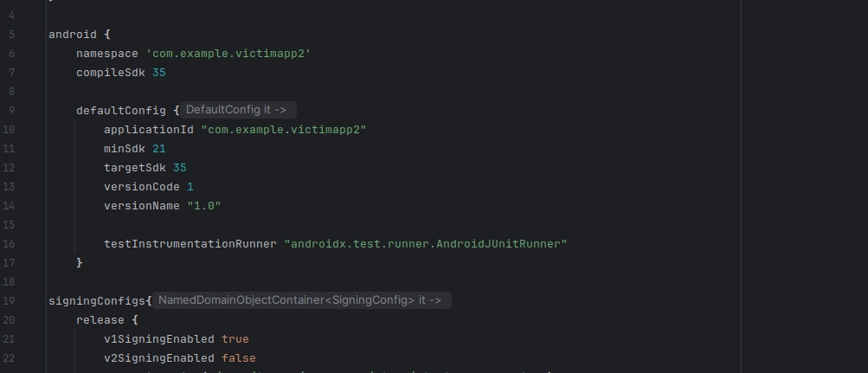Click the applicationId string value
Viewport: 868px width, 373px height.
284,130
